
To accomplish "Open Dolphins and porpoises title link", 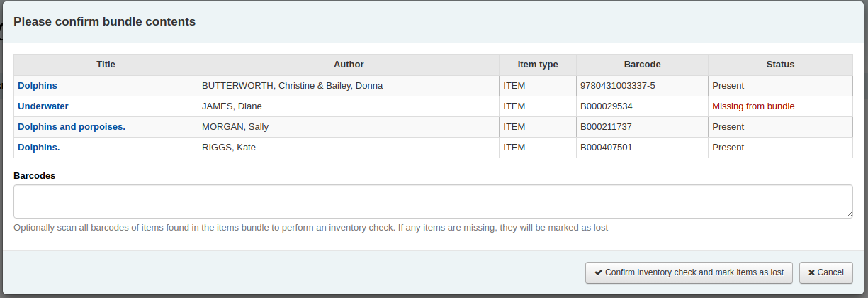I will click(71, 127).
